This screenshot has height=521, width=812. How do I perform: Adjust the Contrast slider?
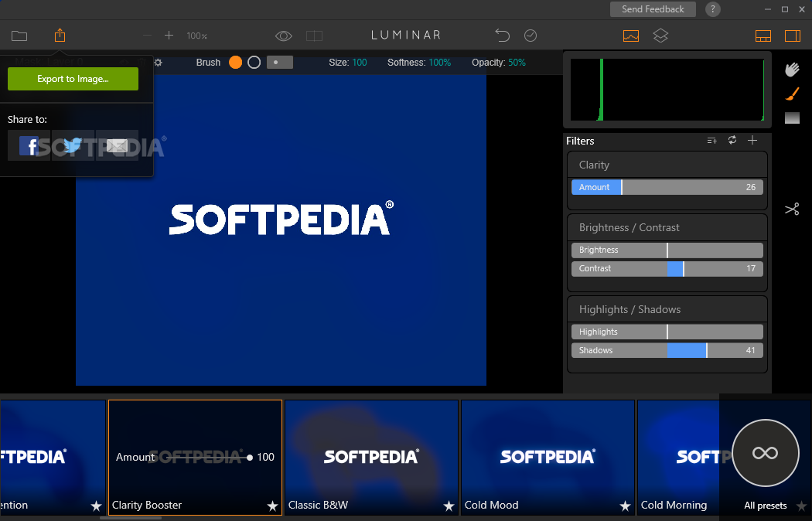coord(667,268)
